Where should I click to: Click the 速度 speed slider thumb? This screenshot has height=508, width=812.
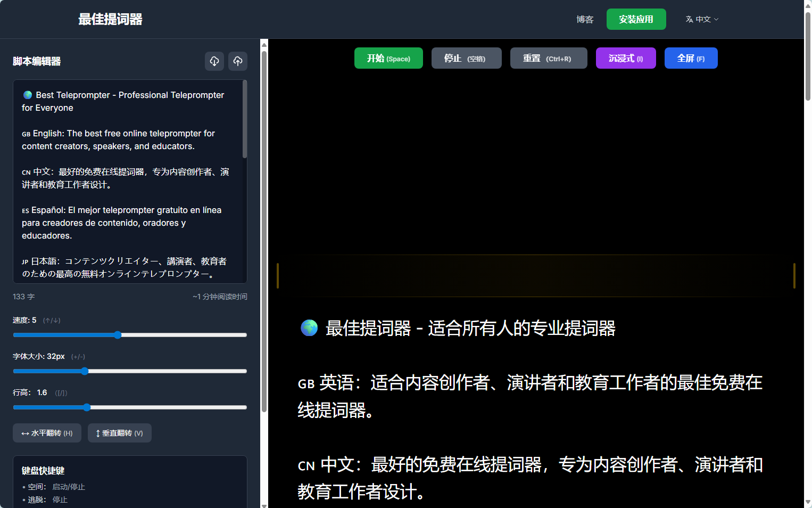click(118, 335)
